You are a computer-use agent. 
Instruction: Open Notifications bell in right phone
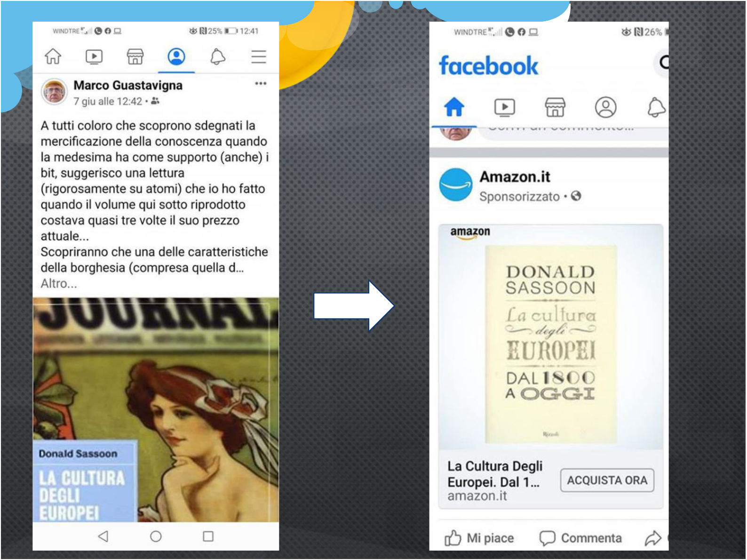pyautogui.click(x=657, y=107)
